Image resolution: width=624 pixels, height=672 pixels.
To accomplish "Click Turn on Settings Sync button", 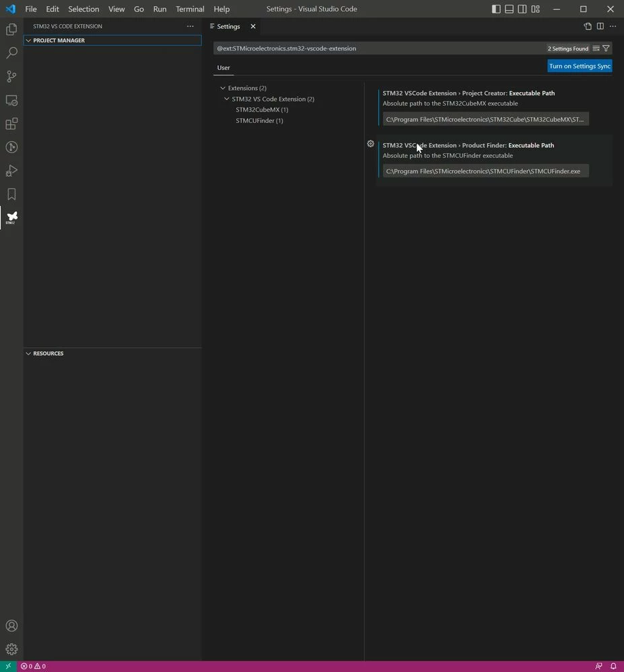I will [x=580, y=66].
